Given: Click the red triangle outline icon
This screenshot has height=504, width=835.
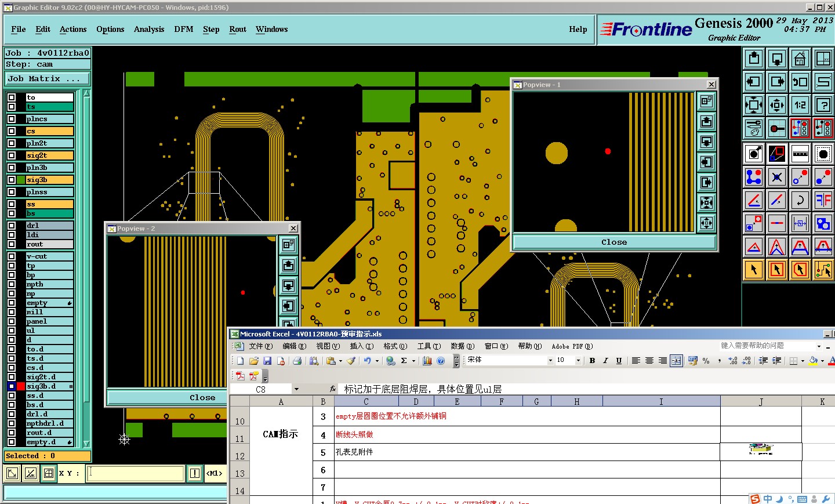Looking at the screenshot, I should coord(754,246).
